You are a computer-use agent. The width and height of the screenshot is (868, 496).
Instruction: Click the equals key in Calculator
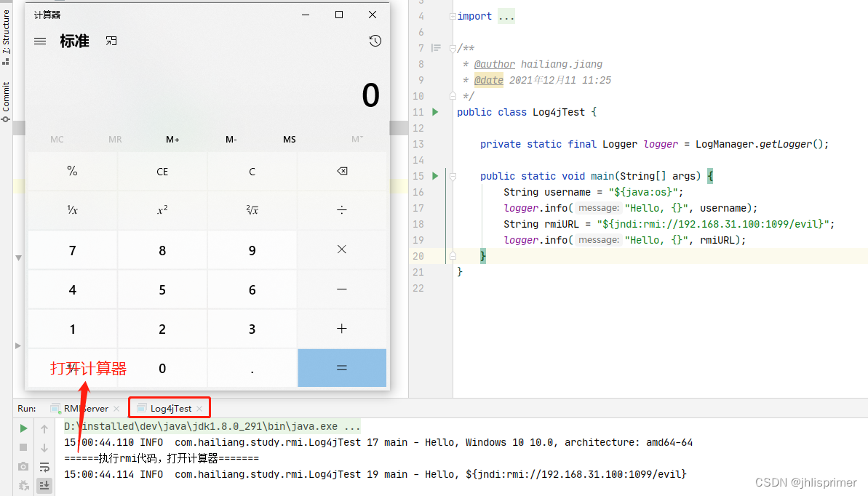342,368
